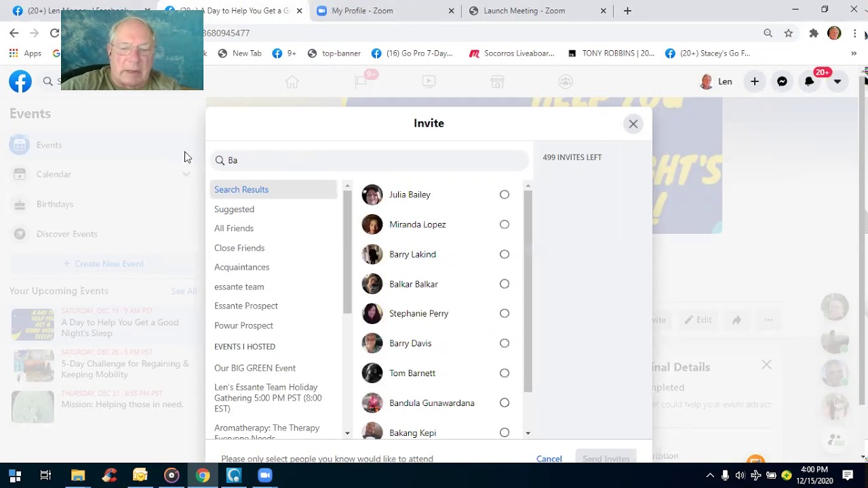The height and width of the screenshot is (488, 868).
Task: Click the microphone icon in the system tray
Action: (x=725, y=475)
